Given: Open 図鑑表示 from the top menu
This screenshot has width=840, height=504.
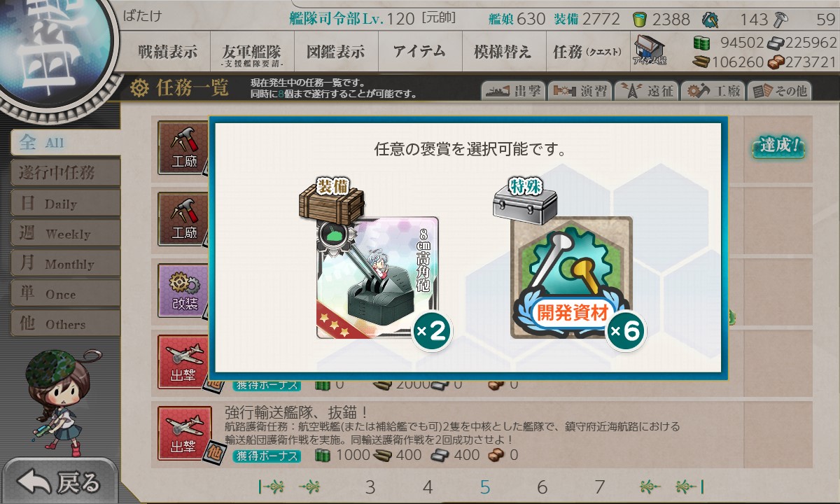Looking at the screenshot, I should [x=335, y=52].
